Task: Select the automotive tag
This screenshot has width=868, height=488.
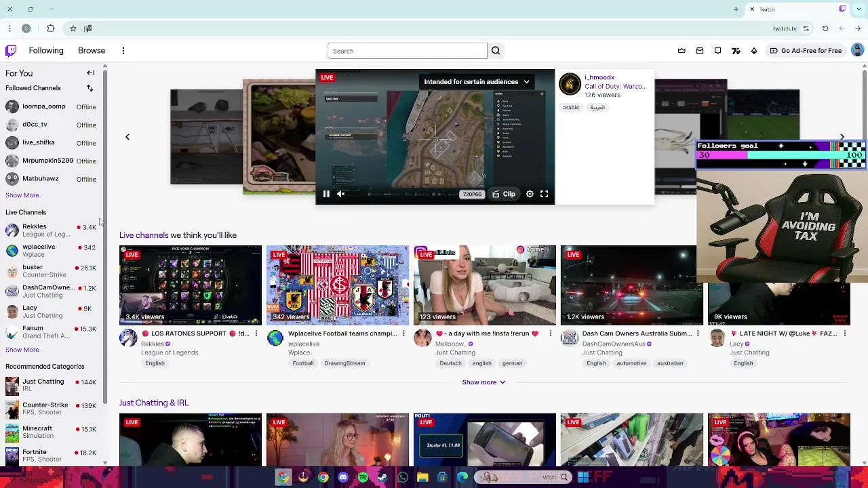Action: click(x=631, y=363)
